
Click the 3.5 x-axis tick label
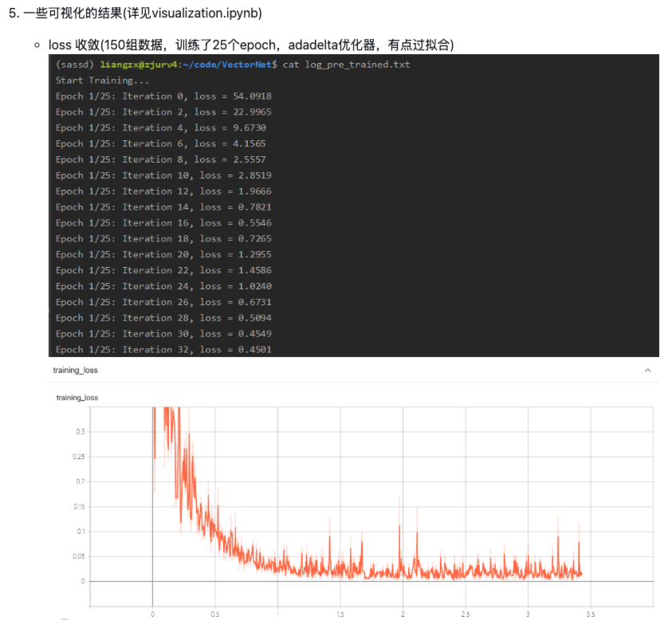pos(590,614)
